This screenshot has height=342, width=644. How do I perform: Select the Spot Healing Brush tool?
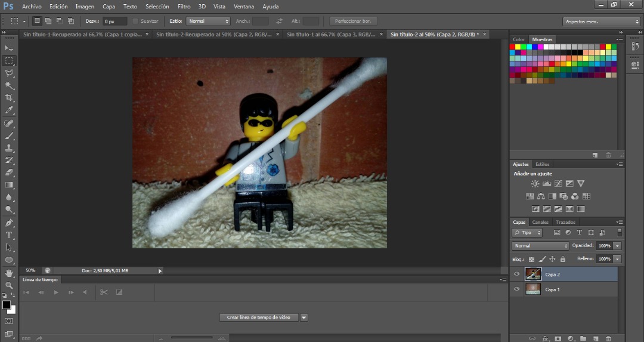(x=9, y=124)
